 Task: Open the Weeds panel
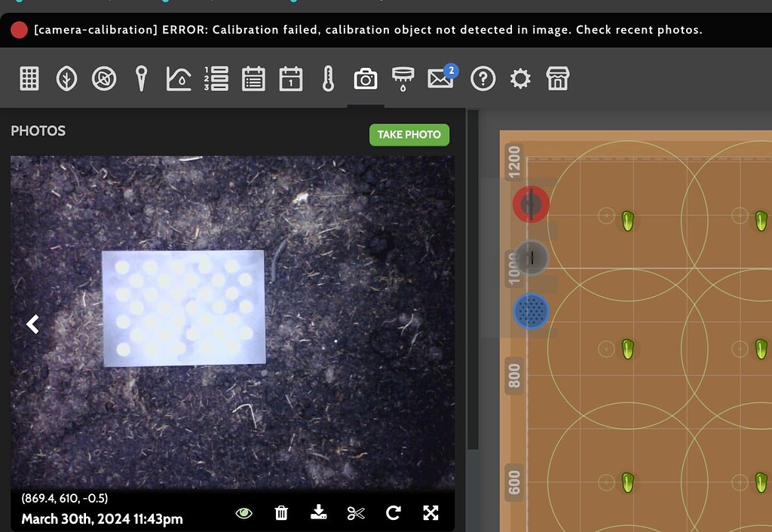tap(103, 78)
